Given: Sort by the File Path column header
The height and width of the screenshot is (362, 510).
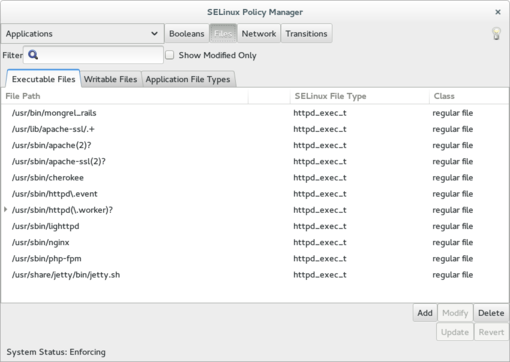Looking at the screenshot, I should 124,96.
